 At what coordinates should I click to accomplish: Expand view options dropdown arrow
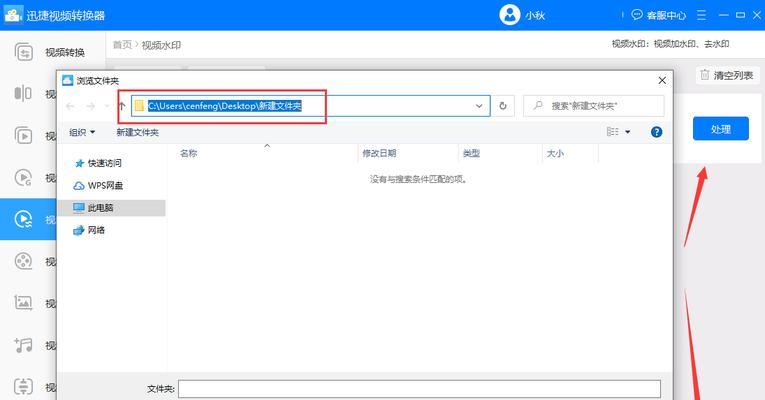point(628,132)
